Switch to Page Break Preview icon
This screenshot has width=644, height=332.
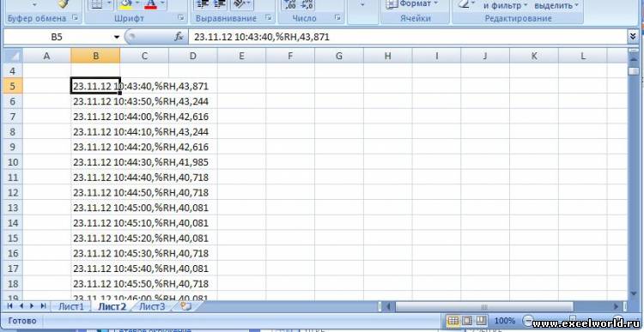click(x=481, y=320)
